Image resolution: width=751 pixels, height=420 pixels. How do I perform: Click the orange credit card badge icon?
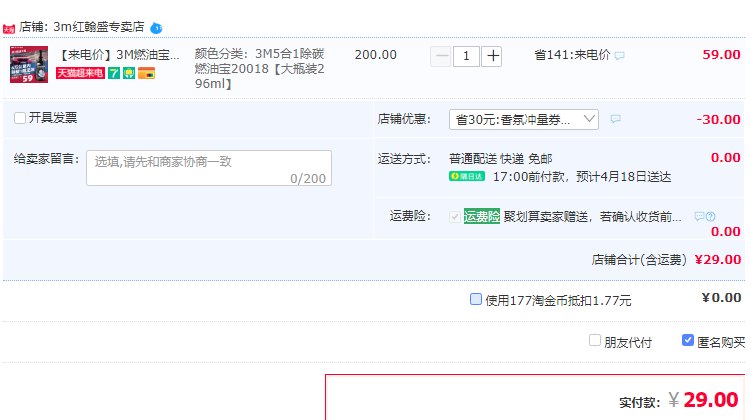point(146,74)
